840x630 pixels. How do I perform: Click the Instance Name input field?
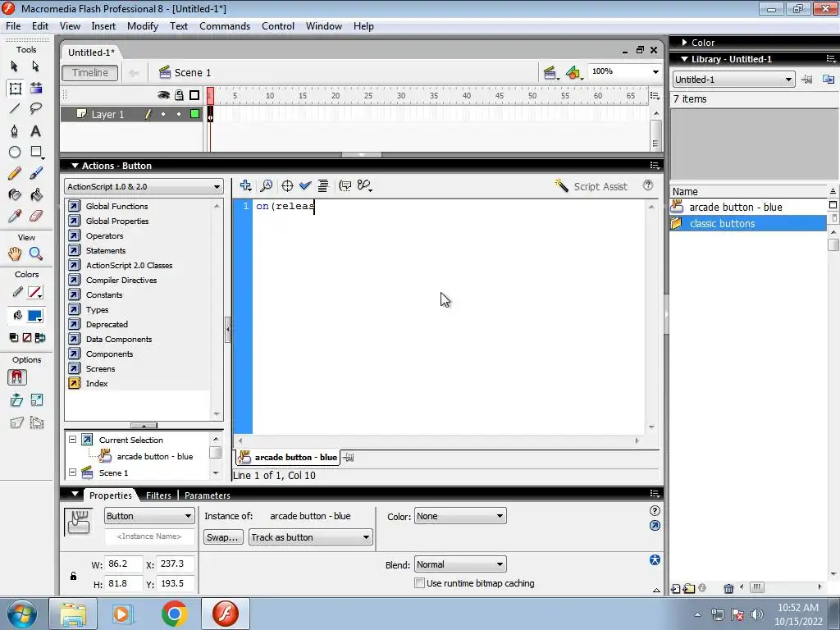pos(149,536)
